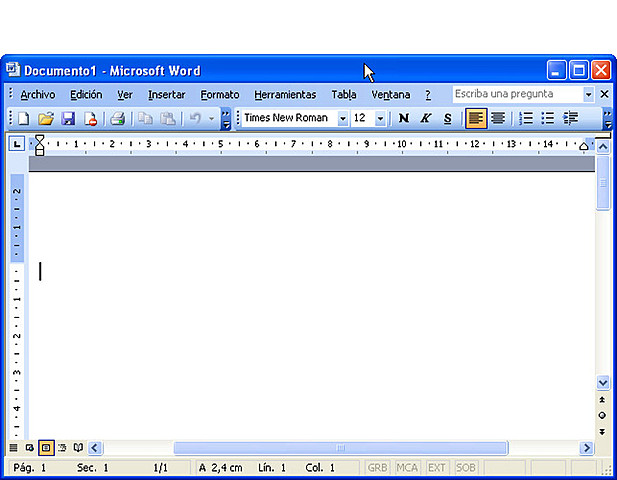Click 'Sec. 1' in the status bar
Image resolution: width=617 pixels, height=480 pixels.
click(x=92, y=468)
